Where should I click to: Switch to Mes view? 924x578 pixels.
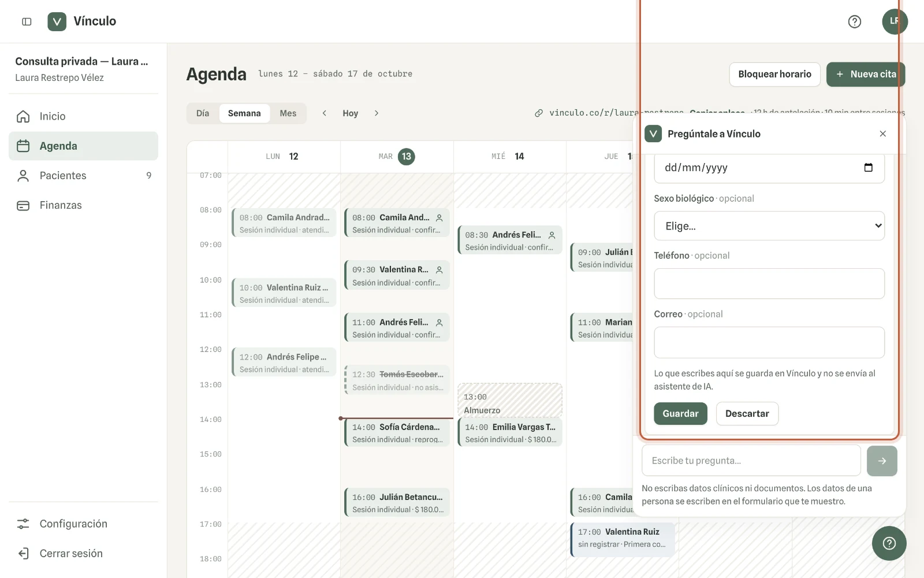tap(288, 113)
